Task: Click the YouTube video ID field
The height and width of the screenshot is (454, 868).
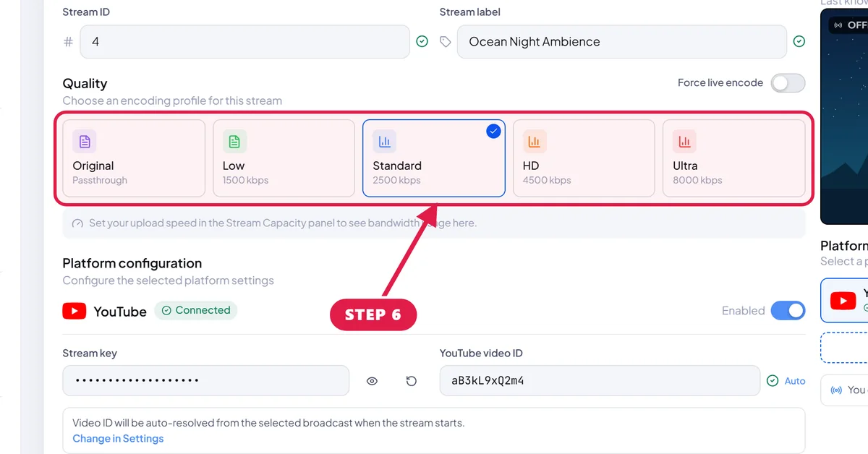Action: [600, 381]
